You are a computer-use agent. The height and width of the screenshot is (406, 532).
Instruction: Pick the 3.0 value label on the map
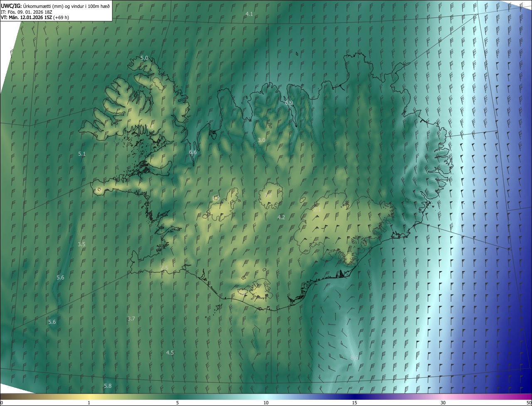(261, 140)
